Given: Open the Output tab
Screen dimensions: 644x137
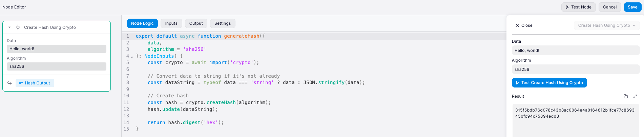Looking at the screenshot, I should [196, 23].
